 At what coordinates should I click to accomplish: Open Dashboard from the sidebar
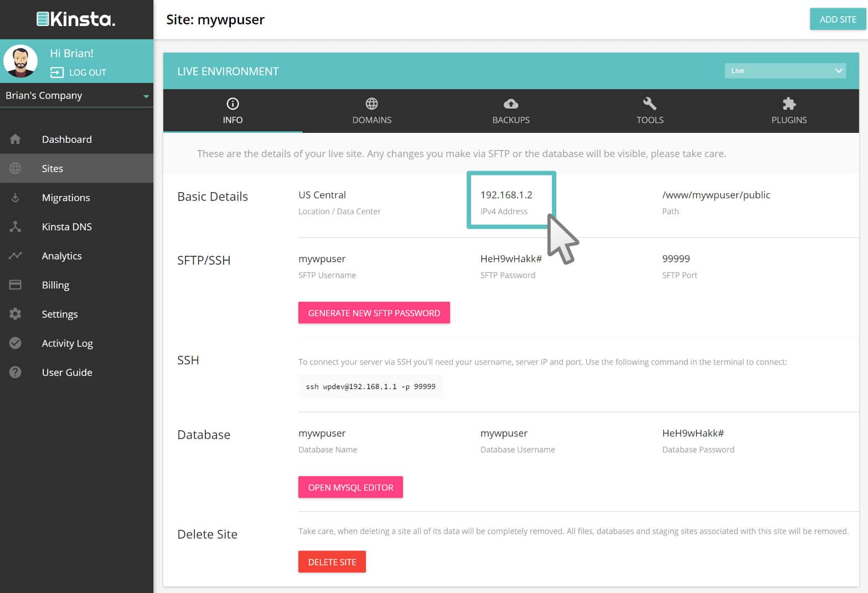point(76,139)
